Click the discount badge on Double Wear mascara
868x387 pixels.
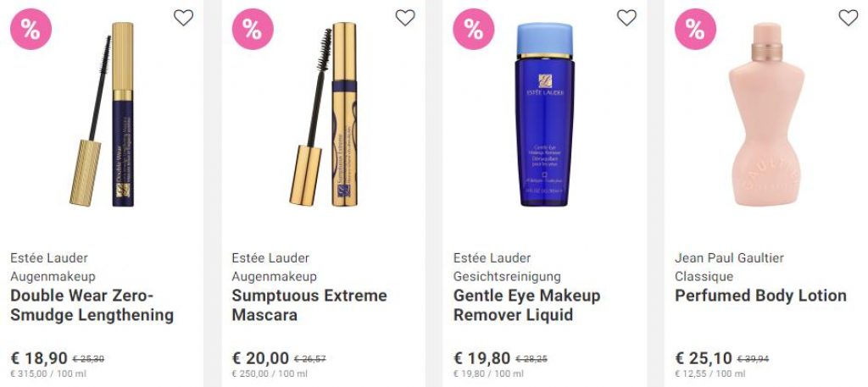point(31,30)
